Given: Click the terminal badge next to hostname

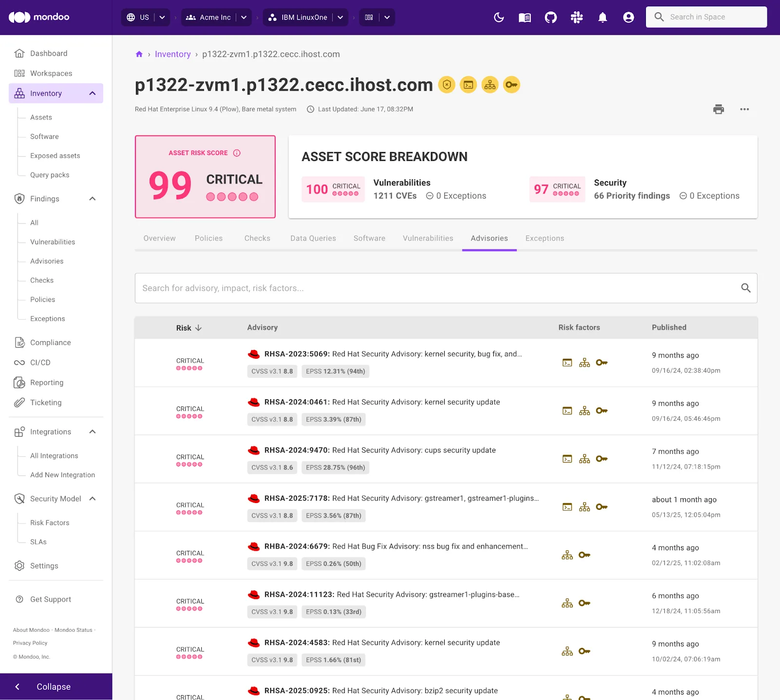Looking at the screenshot, I should click(x=468, y=85).
